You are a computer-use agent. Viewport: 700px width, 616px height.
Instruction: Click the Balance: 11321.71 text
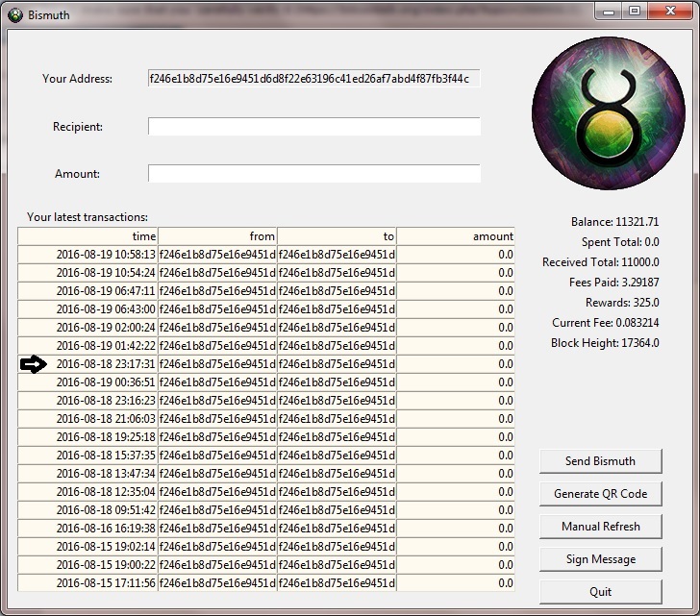614,222
